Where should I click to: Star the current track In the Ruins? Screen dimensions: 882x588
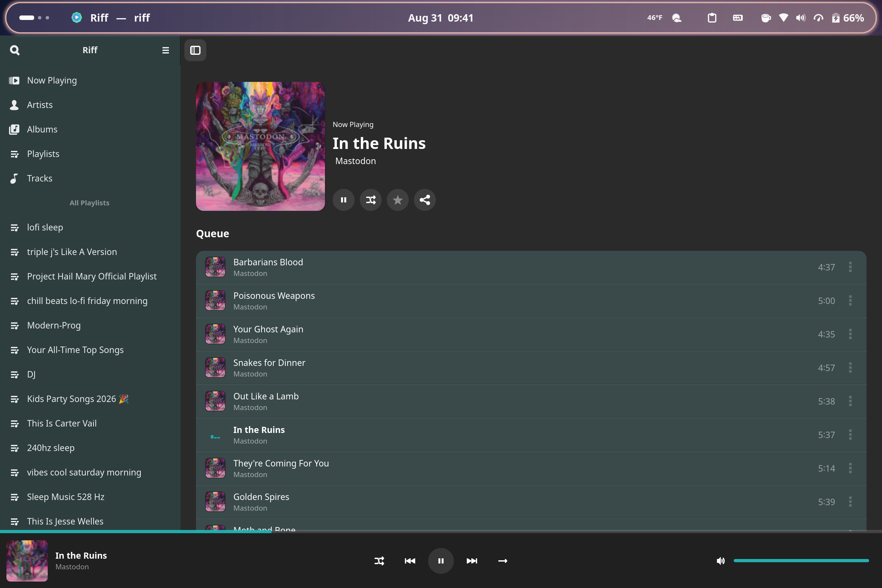tap(397, 200)
